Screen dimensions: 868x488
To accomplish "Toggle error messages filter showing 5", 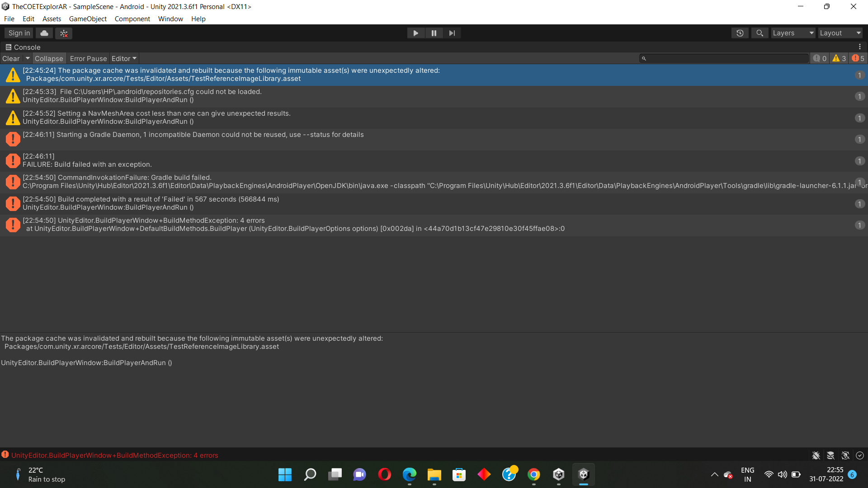I will coord(858,59).
